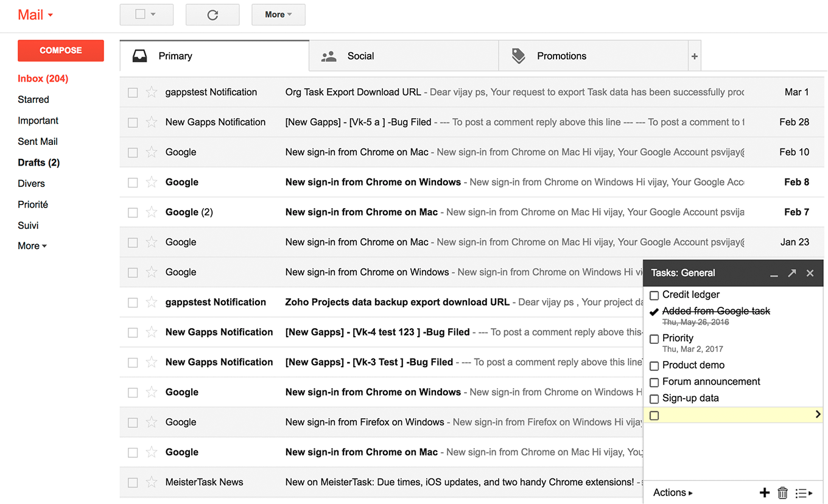The image size is (828, 504).
Task: Star the Zoho Projects data backup email
Action: coord(152,302)
